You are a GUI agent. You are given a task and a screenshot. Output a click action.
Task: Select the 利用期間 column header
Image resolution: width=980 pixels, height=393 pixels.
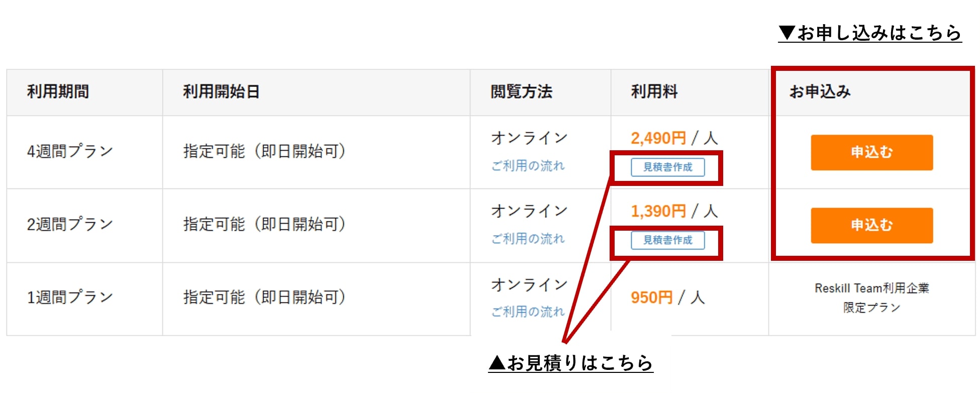(58, 91)
